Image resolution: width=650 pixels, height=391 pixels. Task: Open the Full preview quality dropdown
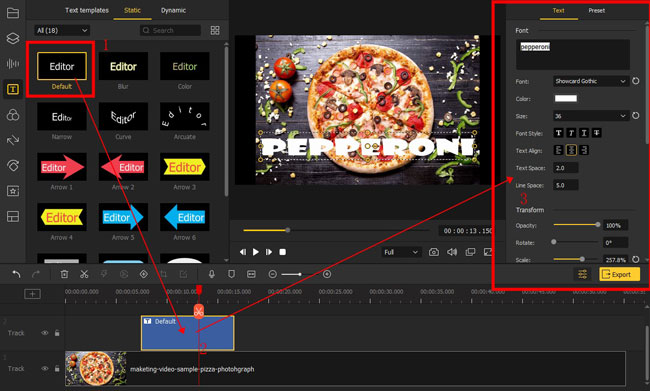[401, 252]
